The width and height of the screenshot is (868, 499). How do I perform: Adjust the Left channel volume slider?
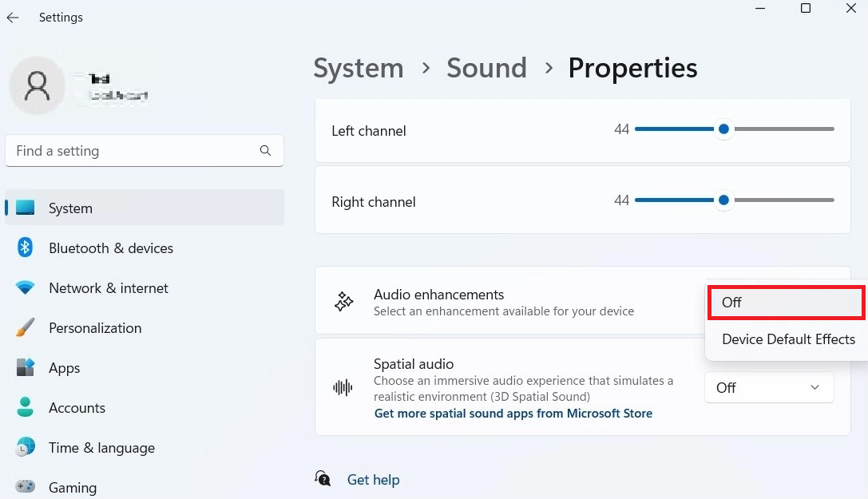coord(723,129)
